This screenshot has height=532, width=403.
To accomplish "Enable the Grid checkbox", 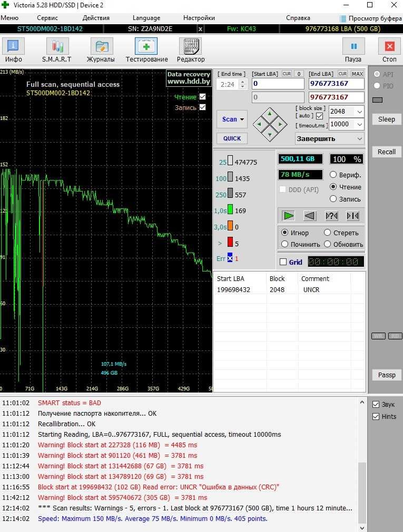I will click(x=283, y=262).
